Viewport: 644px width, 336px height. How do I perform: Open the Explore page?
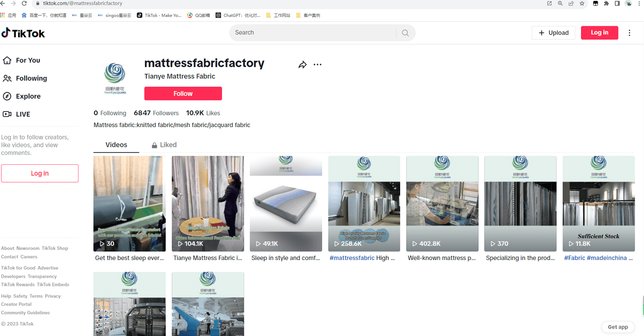[22, 96]
